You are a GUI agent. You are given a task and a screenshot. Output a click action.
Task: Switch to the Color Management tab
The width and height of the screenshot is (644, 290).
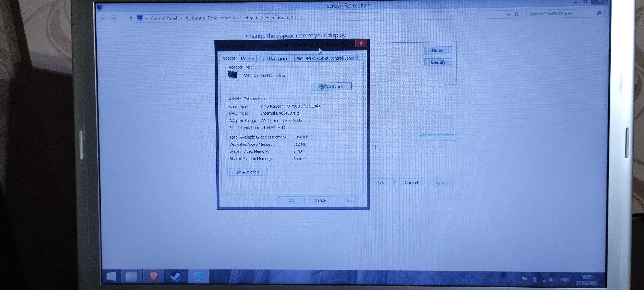coord(275,59)
